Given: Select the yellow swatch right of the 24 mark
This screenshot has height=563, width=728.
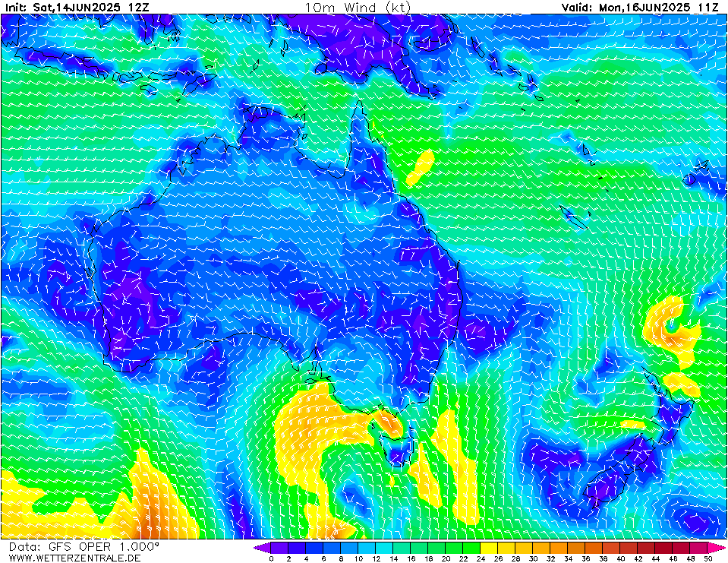Looking at the screenshot, I should (x=489, y=548).
